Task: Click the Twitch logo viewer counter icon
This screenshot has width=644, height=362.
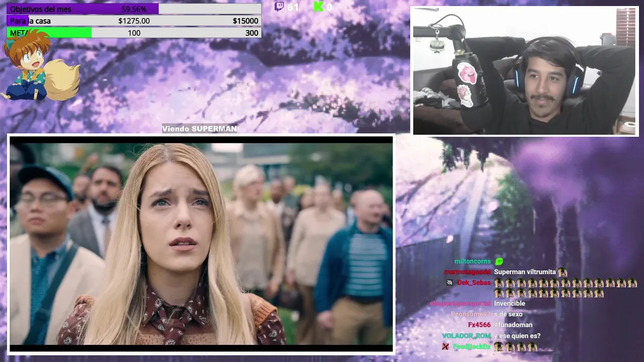Action: 279,7
